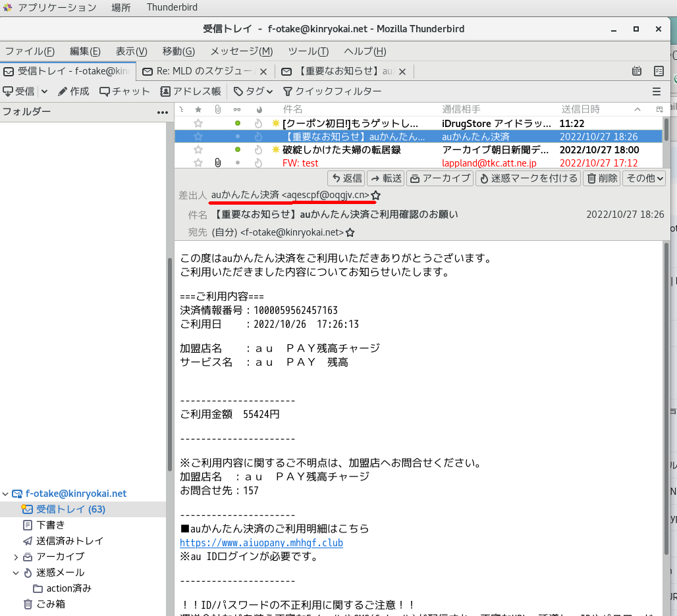The image size is (677, 616).
Task: Open ツール(T) menu
Action: [308, 51]
